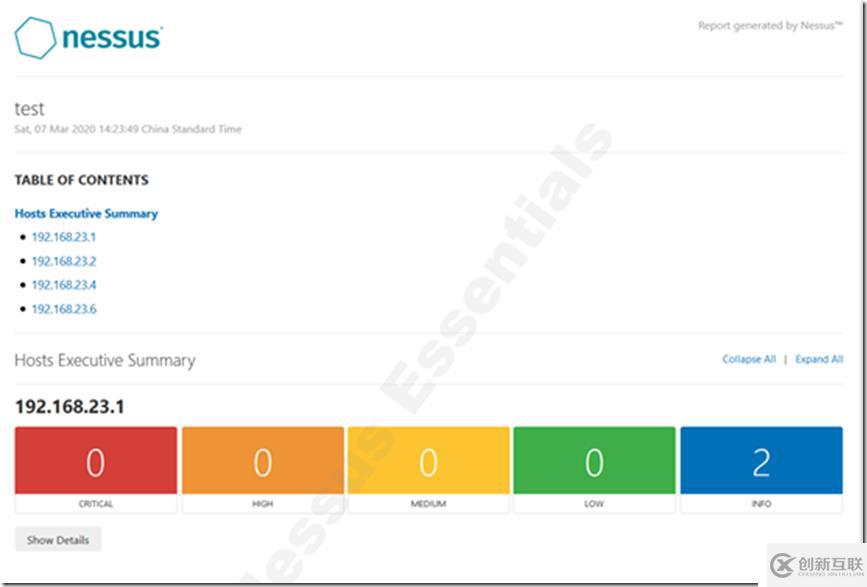Select the red Critical count tile
The height and width of the screenshot is (587, 867).
click(96, 460)
